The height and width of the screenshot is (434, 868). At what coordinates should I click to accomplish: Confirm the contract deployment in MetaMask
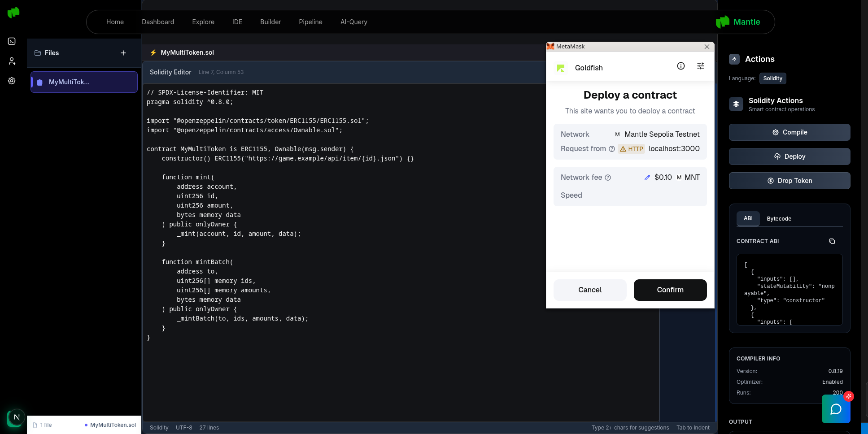[670, 290]
